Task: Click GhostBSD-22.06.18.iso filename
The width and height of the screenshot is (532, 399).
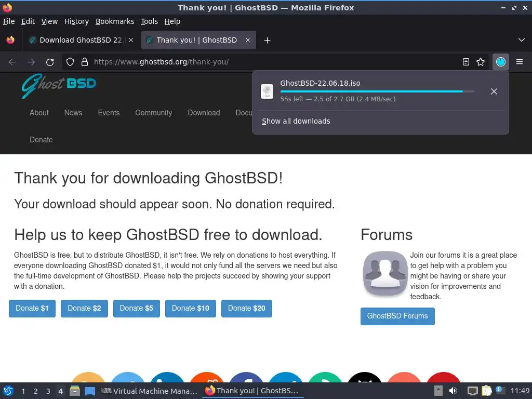Action: click(320, 83)
